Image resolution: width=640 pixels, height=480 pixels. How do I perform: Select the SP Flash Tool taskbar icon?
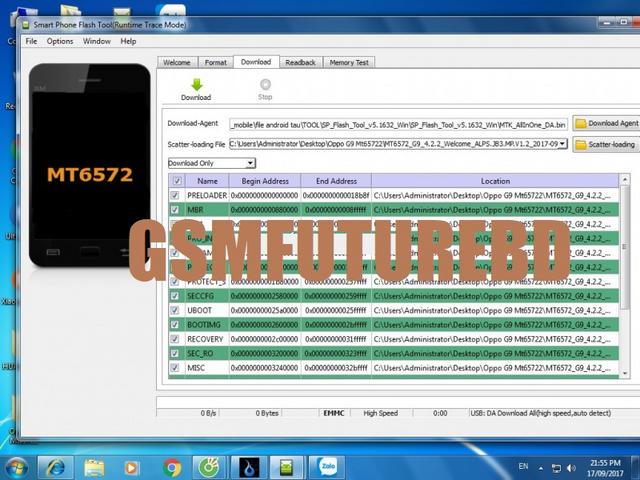287,467
